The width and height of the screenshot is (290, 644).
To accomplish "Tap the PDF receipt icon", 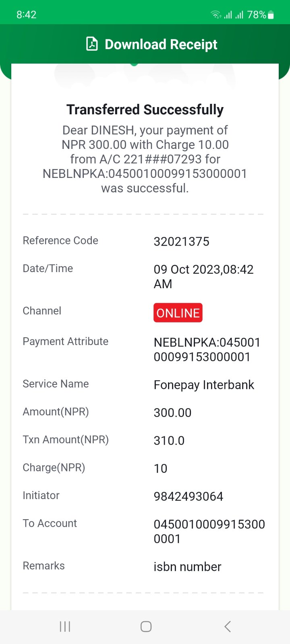I will click(x=92, y=44).
